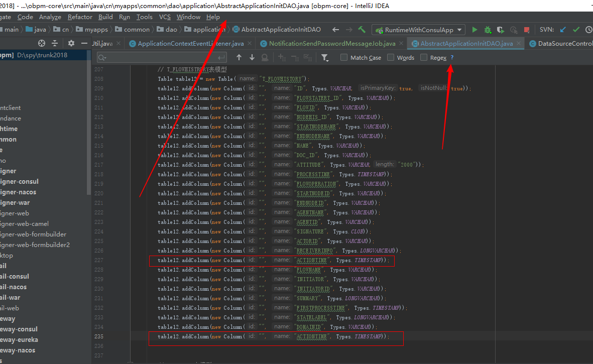Click the dao breadcrumb
This screenshot has width=593, height=364.
167,30
